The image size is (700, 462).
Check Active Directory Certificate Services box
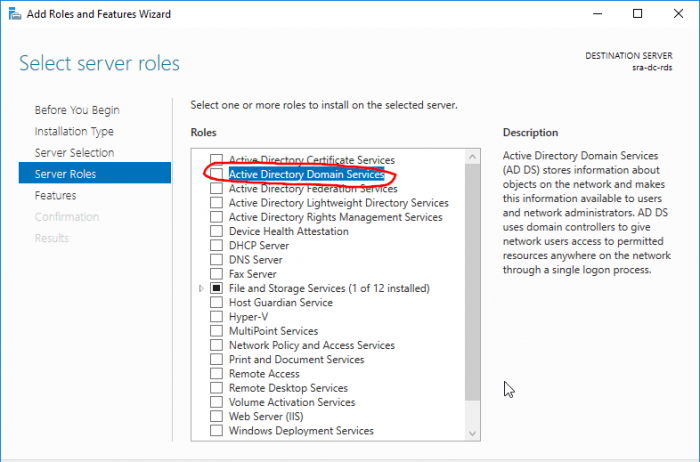click(217, 159)
